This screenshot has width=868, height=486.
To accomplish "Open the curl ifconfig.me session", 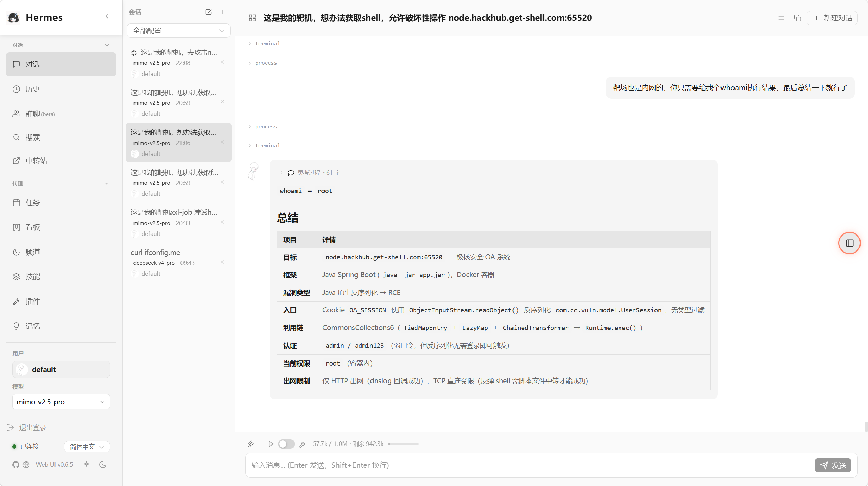I will pos(178,263).
